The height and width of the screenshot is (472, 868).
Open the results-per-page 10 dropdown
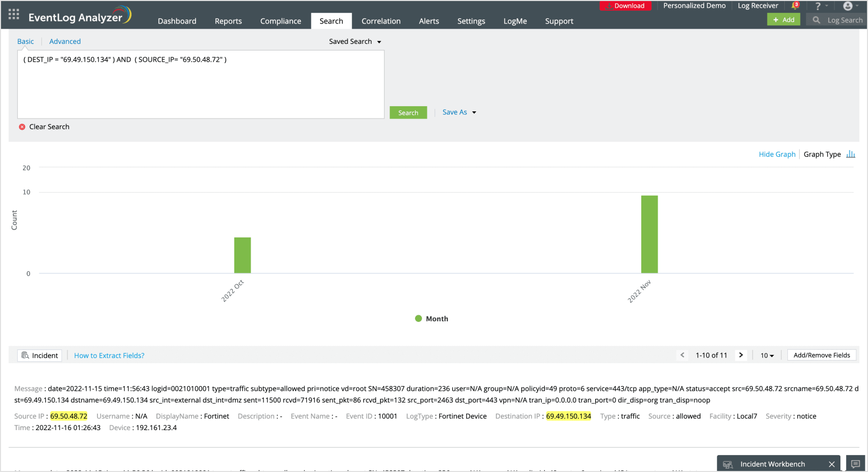[767, 356]
